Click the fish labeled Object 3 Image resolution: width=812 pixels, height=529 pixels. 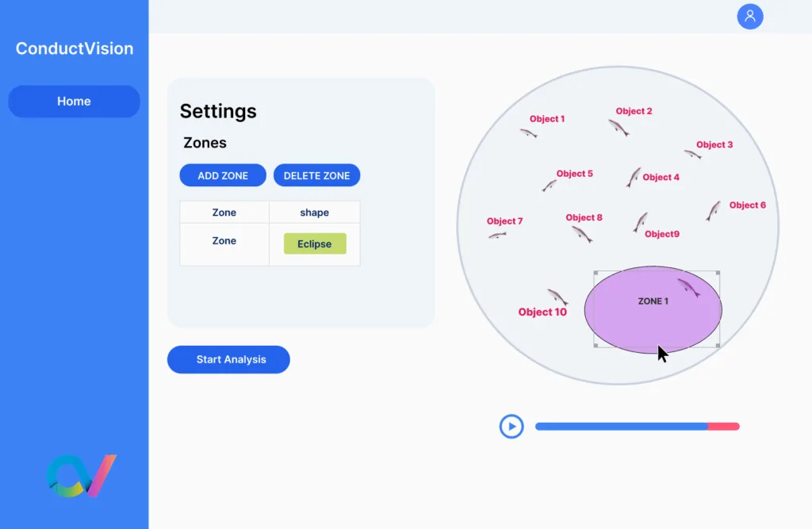pos(692,154)
